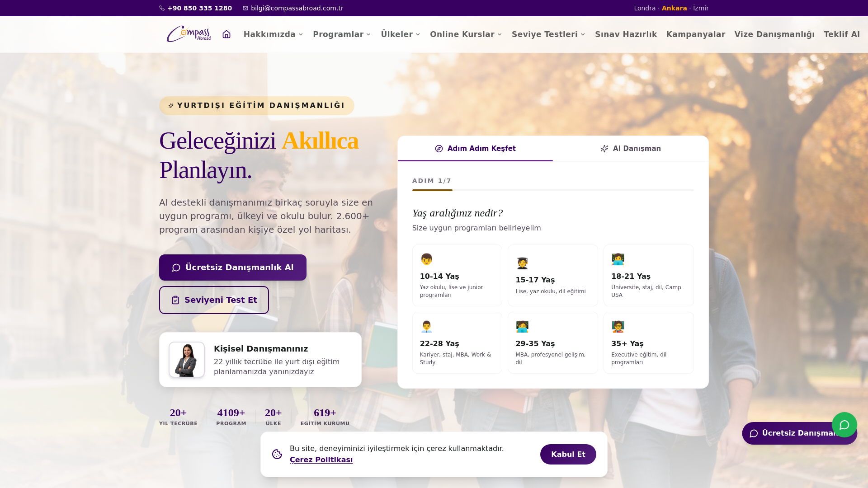The width and height of the screenshot is (868, 488).
Task: Click the 4109+ Program statistic
Action: [x=231, y=417]
